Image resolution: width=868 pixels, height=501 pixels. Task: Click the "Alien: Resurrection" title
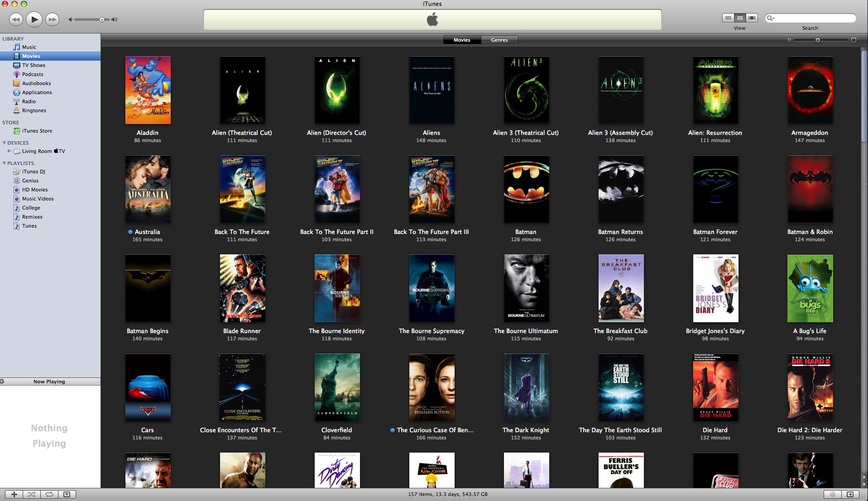715,133
